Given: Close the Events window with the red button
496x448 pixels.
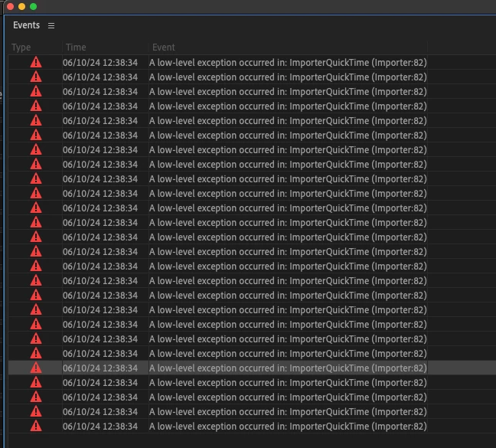Looking at the screenshot, I should coord(10,7).
